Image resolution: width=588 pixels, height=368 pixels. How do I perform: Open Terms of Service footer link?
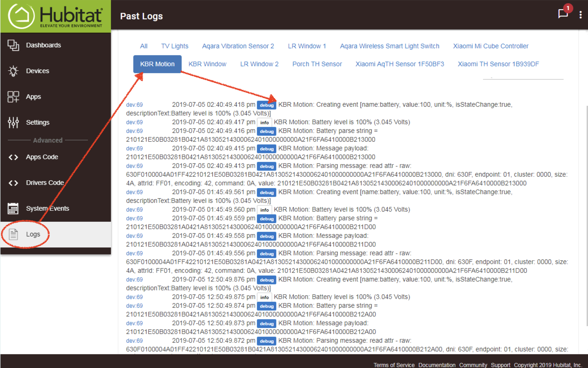(x=394, y=365)
